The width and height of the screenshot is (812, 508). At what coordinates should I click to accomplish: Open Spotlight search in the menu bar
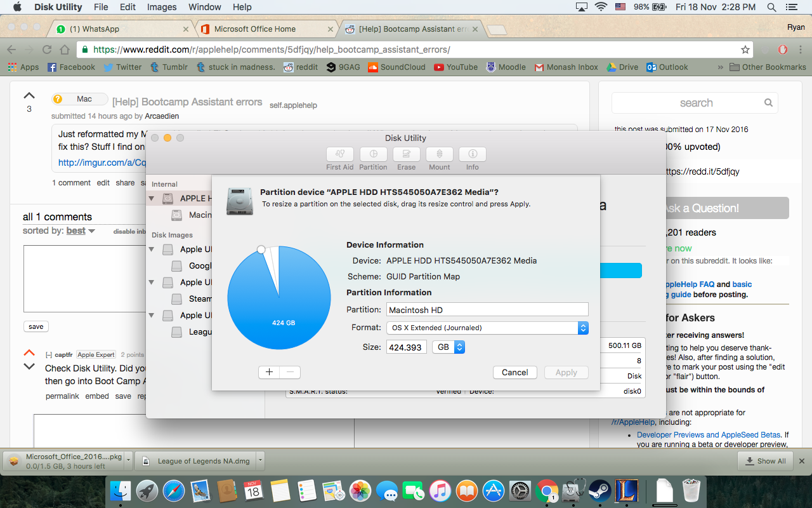[771, 7]
